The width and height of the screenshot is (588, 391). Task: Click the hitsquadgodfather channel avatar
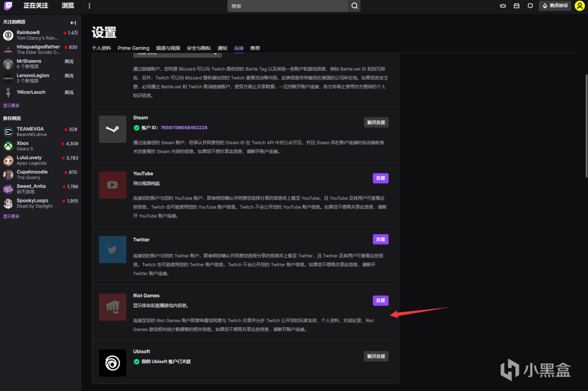(8, 50)
